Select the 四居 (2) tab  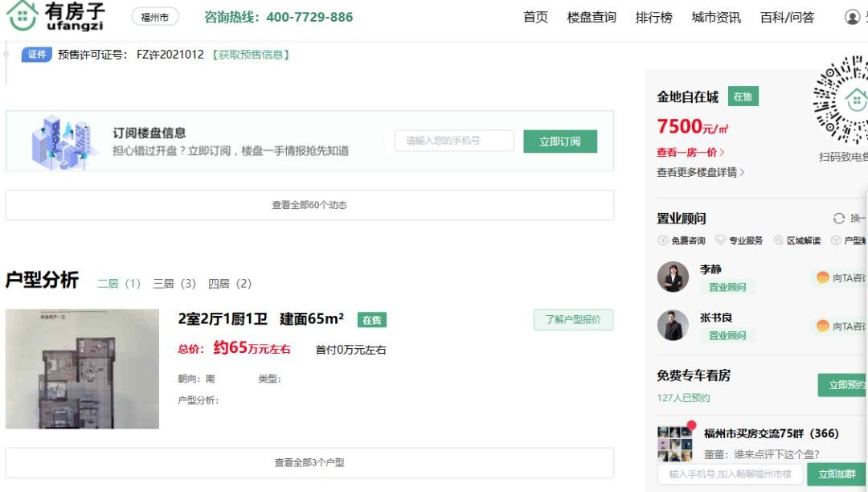(230, 284)
